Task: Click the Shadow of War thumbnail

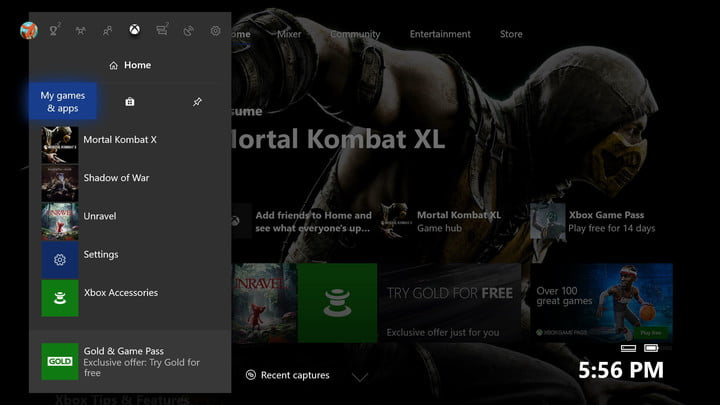Action: (x=60, y=183)
